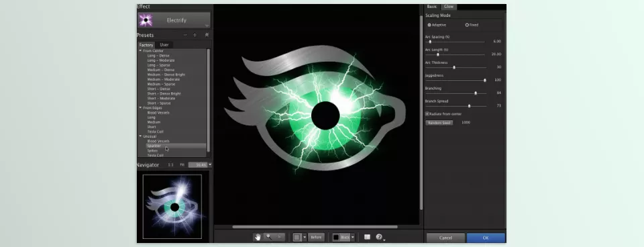Click the Jaggedness slider handle

(485, 80)
